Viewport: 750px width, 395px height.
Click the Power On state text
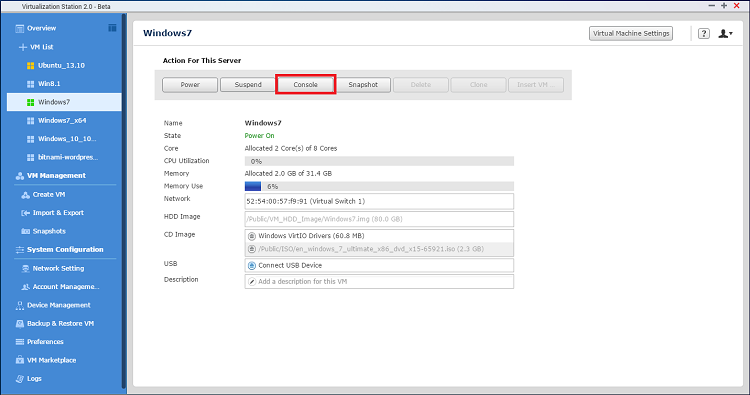[x=259, y=136]
